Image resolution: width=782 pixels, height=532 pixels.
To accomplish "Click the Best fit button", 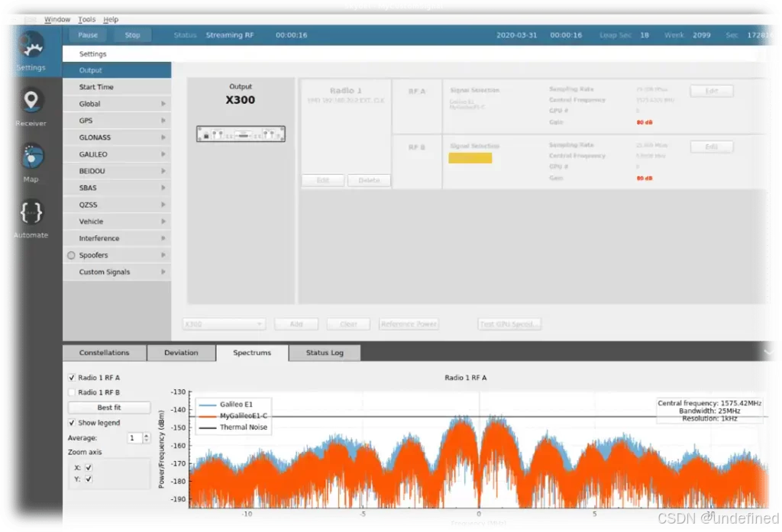I will tap(109, 408).
